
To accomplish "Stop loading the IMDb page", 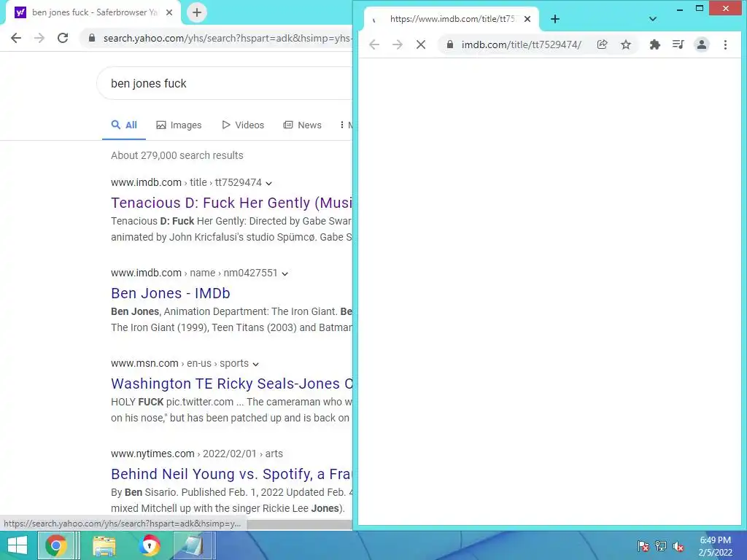I will [x=421, y=44].
